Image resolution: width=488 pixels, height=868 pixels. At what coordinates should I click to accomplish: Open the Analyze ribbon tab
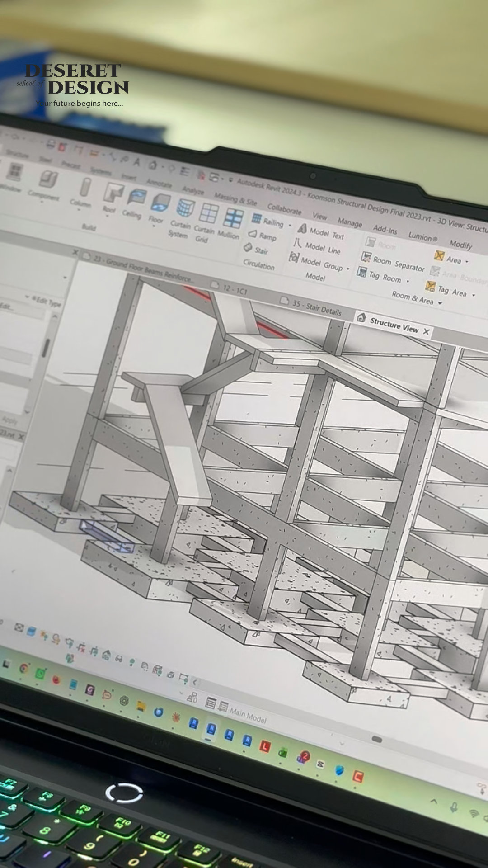[x=193, y=190]
